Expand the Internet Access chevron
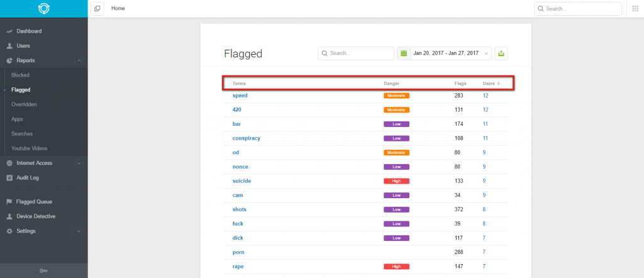This screenshot has width=644, height=278. click(x=79, y=164)
